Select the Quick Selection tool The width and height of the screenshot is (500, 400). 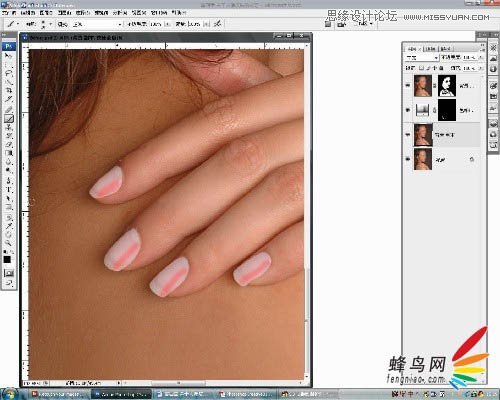pos(8,82)
